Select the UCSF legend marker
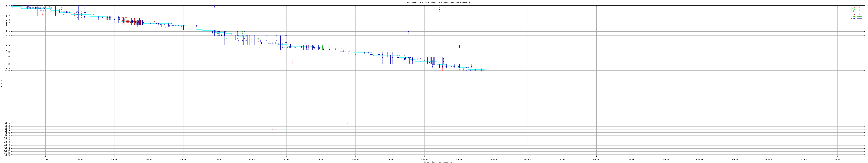Screen dimensions: 868x163 click(x=860, y=16)
